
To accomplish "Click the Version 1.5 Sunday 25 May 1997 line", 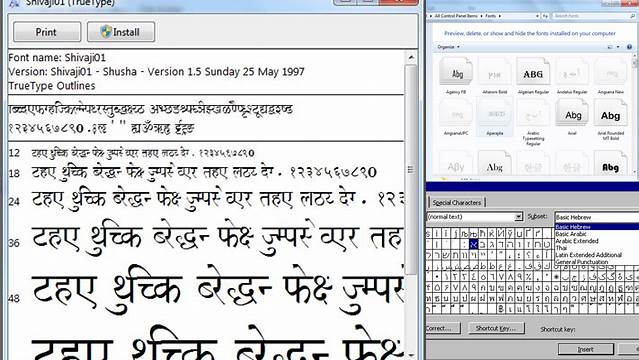I will pos(156,72).
